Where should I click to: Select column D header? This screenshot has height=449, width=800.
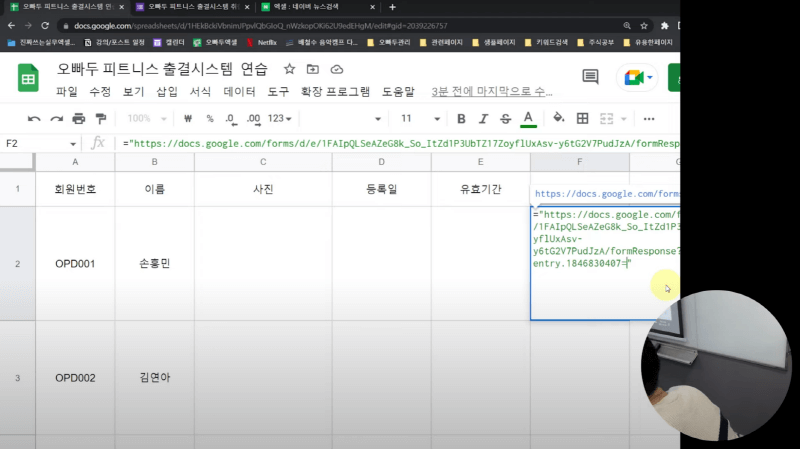[381, 162]
